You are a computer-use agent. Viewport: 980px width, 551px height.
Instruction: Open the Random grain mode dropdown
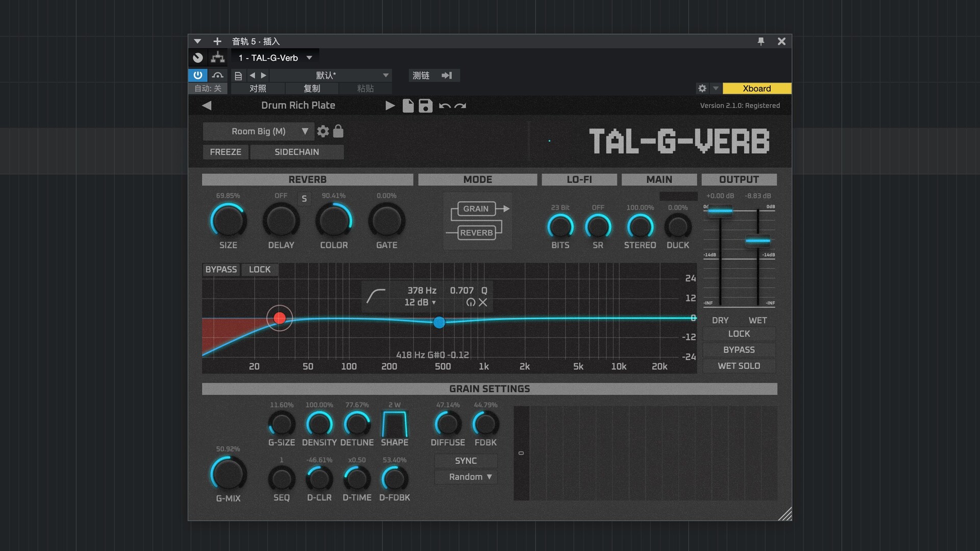coord(465,477)
